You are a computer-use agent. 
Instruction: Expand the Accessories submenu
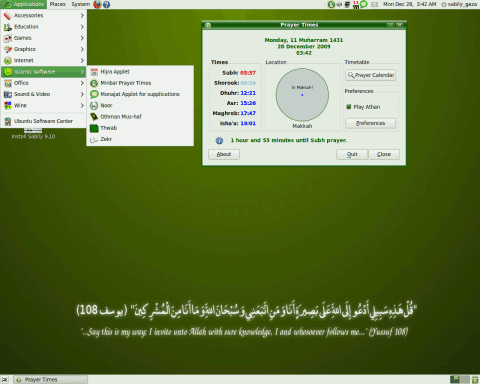pos(44,15)
